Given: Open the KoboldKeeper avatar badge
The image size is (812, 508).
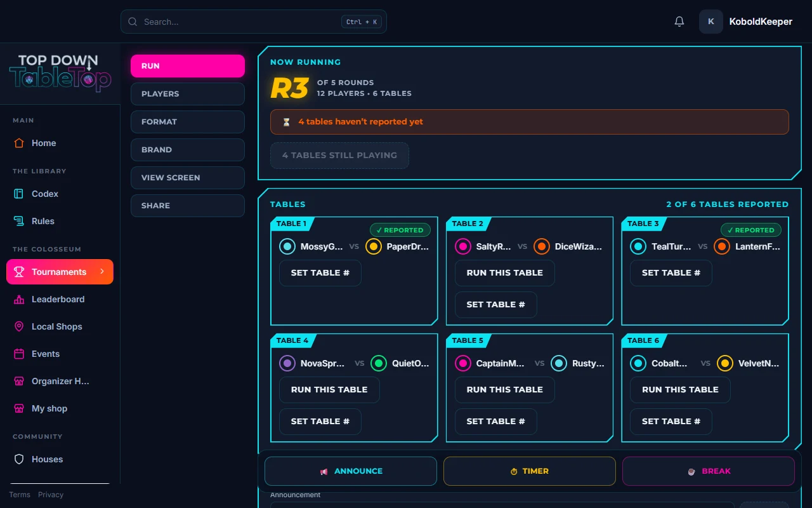Looking at the screenshot, I should click(711, 22).
